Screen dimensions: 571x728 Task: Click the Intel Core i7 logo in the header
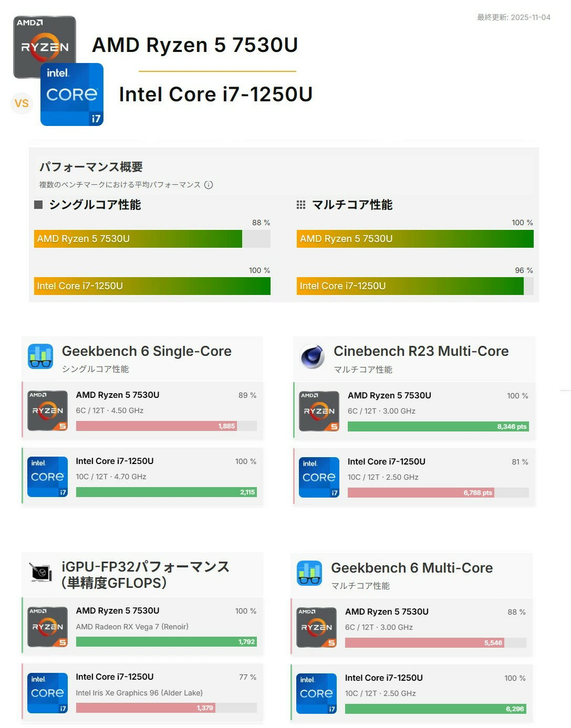coord(72,95)
